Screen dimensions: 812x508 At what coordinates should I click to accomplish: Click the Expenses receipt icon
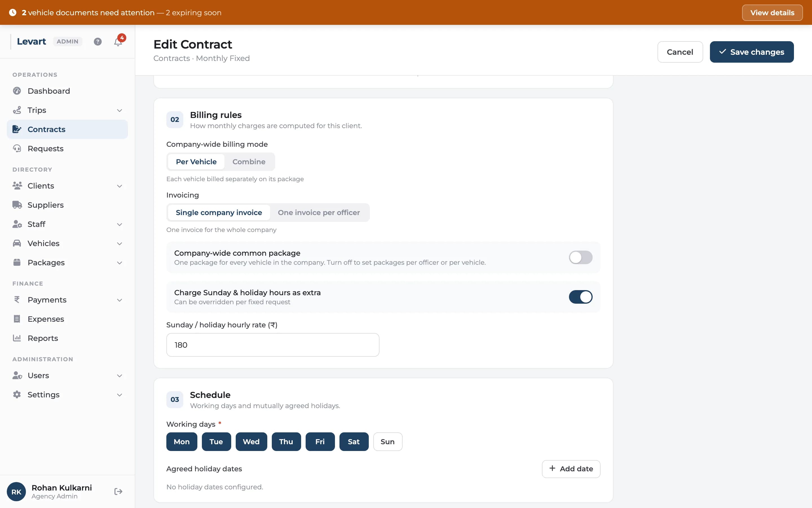17,319
